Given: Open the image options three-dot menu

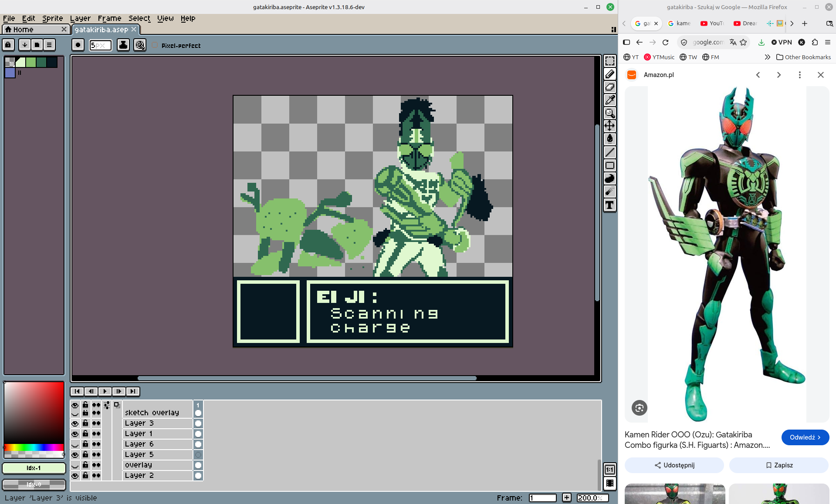Looking at the screenshot, I should pos(799,75).
